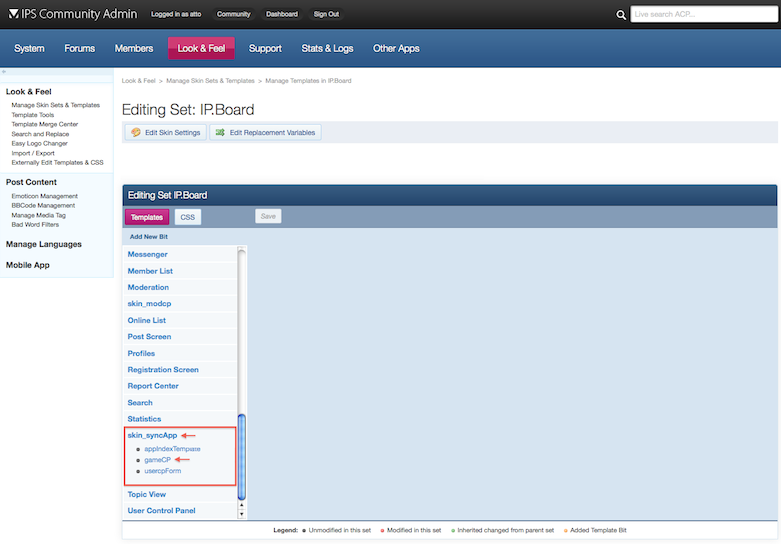Click the live search magnifier icon

coord(621,15)
